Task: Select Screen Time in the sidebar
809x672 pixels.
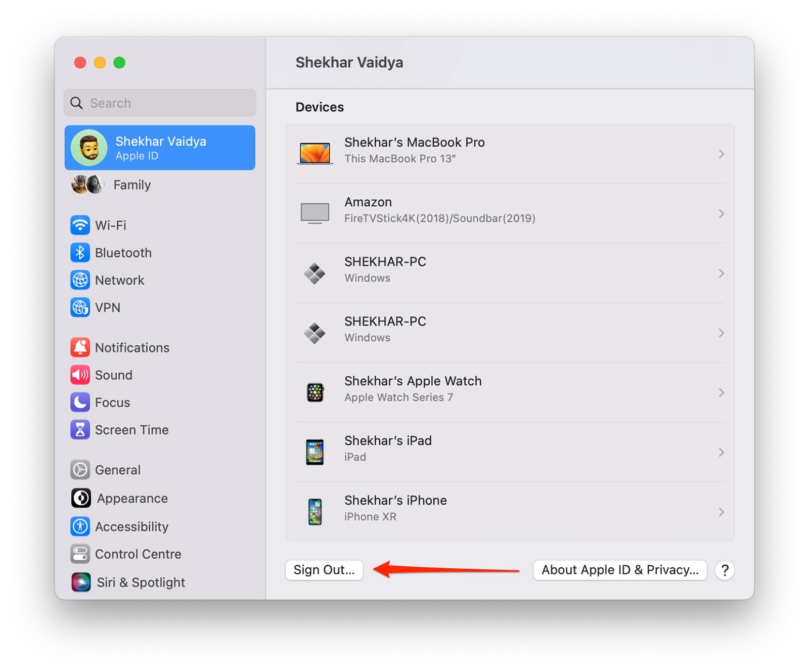Action: click(132, 429)
